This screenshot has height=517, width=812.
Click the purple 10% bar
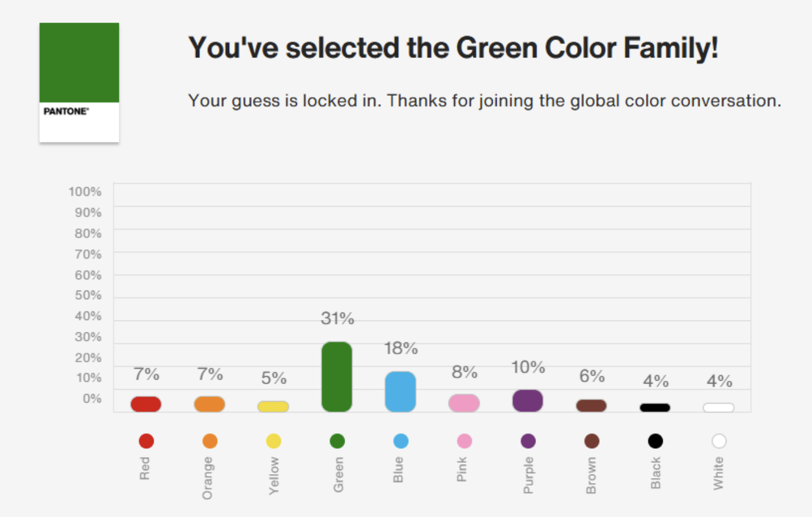(528, 400)
